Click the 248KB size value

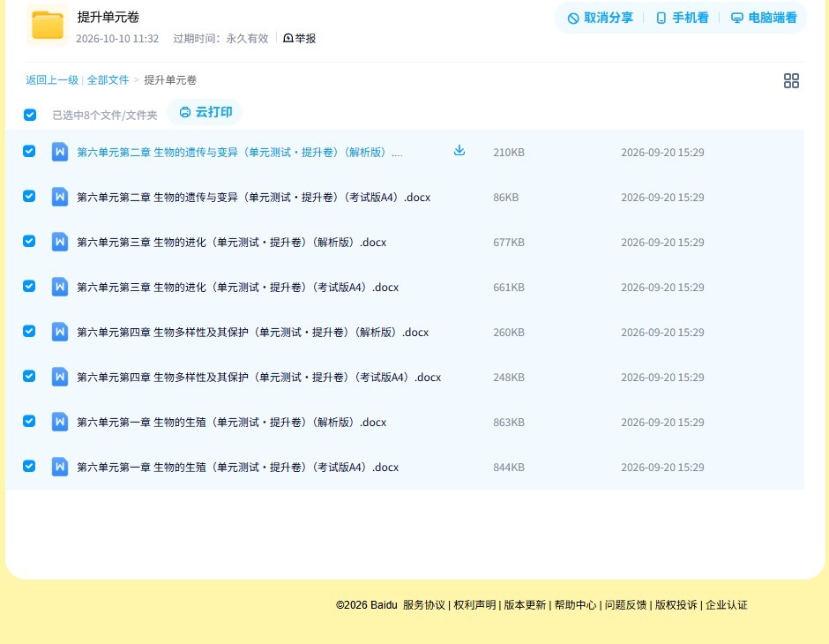point(509,377)
